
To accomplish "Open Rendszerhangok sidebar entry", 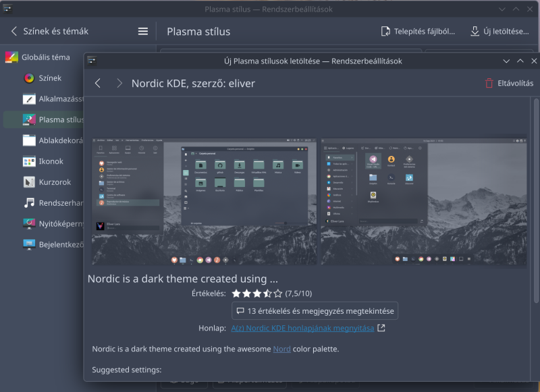I will point(43,203).
